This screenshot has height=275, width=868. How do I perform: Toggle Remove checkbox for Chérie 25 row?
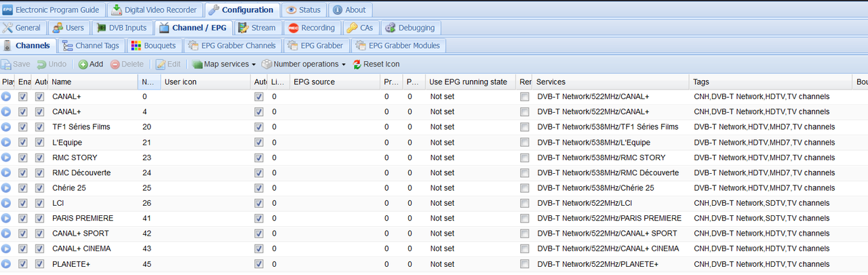pyautogui.click(x=524, y=188)
